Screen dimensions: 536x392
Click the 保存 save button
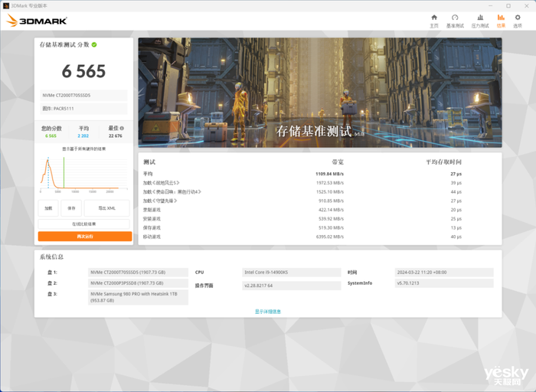click(x=71, y=208)
